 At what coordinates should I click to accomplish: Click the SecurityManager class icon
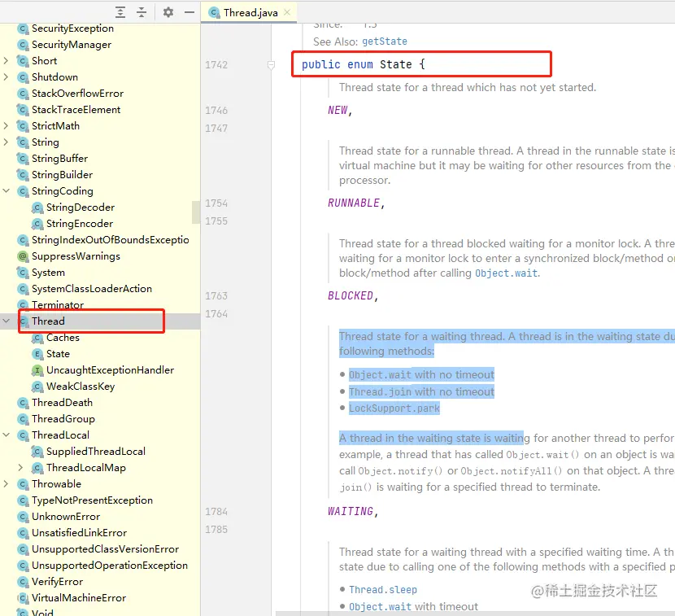(23, 45)
